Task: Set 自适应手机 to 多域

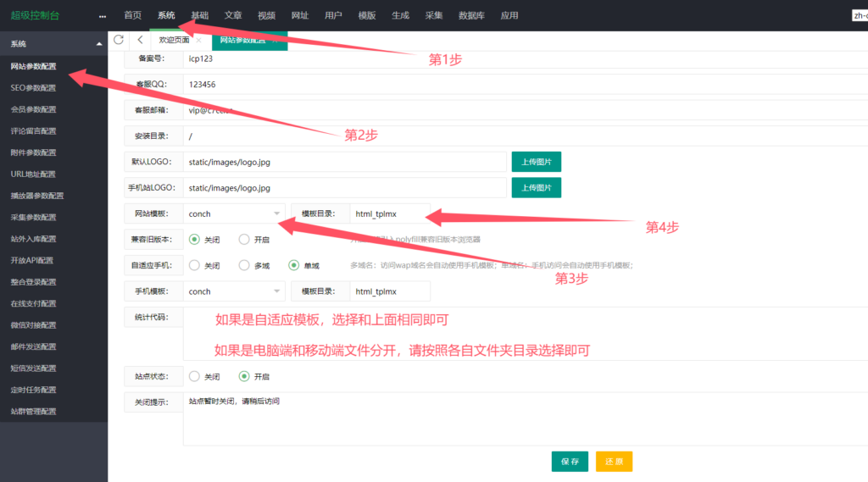Action: (244, 266)
